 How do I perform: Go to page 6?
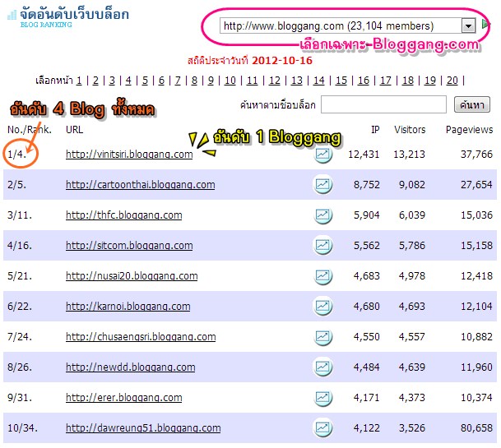pyautogui.click(x=162, y=81)
